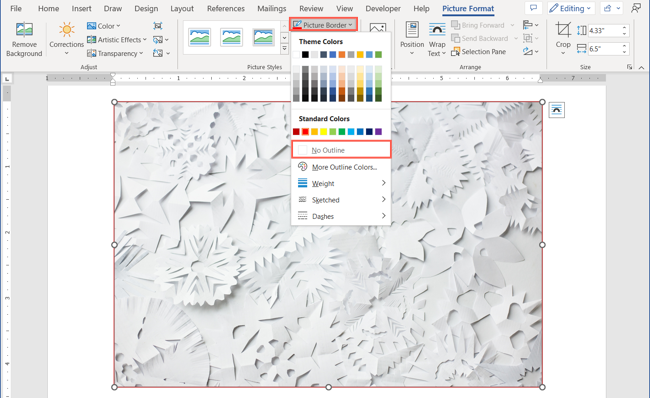Viewport: 650px width, 398px height.
Task: Open the Wrap Text menu
Action: point(437,39)
